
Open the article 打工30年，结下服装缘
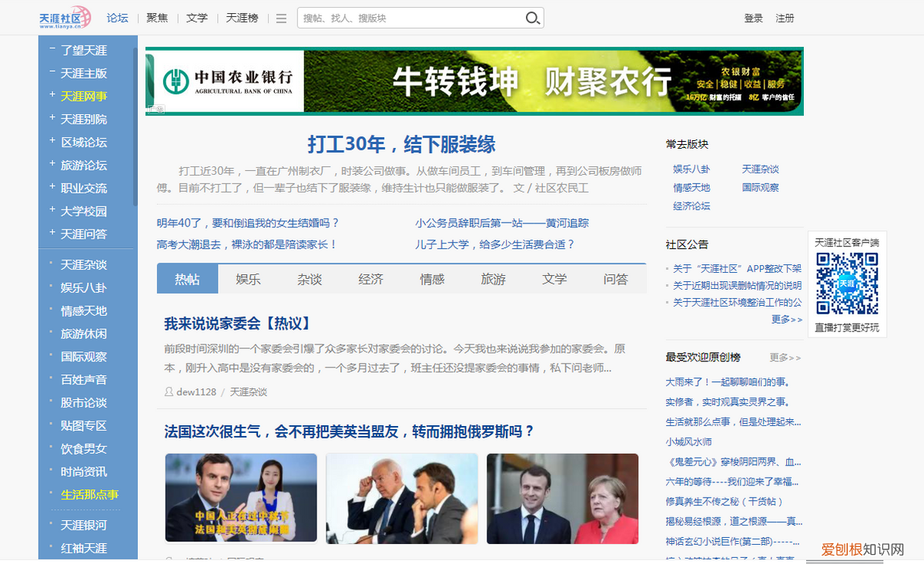(x=401, y=145)
